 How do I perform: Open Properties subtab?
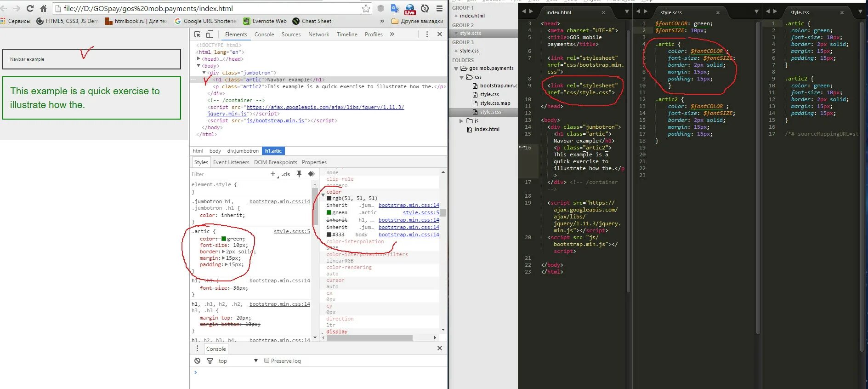coord(314,162)
